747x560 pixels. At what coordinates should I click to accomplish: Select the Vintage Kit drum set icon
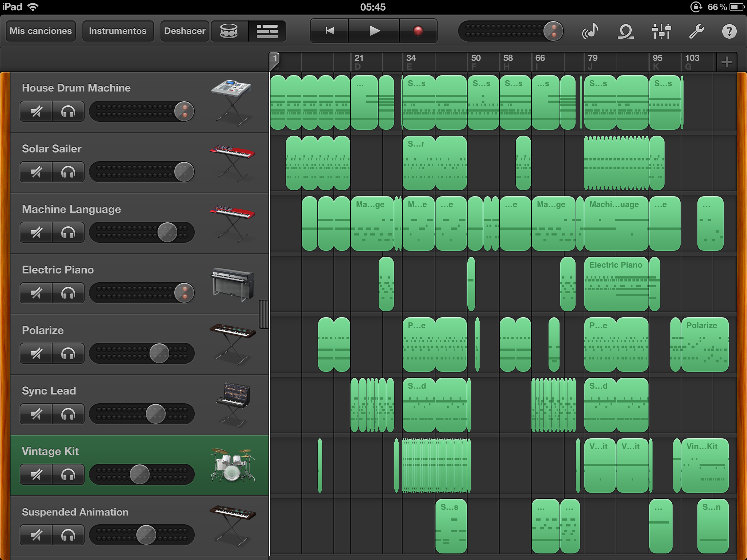233,465
